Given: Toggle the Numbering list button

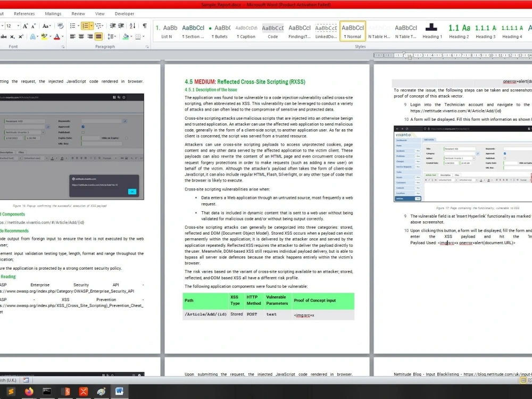Looking at the screenshot, I should [x=85, y=26].
